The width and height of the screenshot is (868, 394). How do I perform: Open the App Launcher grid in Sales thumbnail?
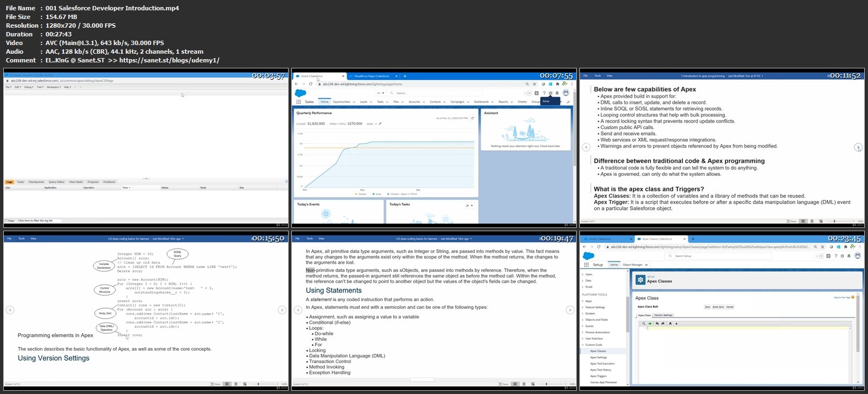(x=298, y=101)
